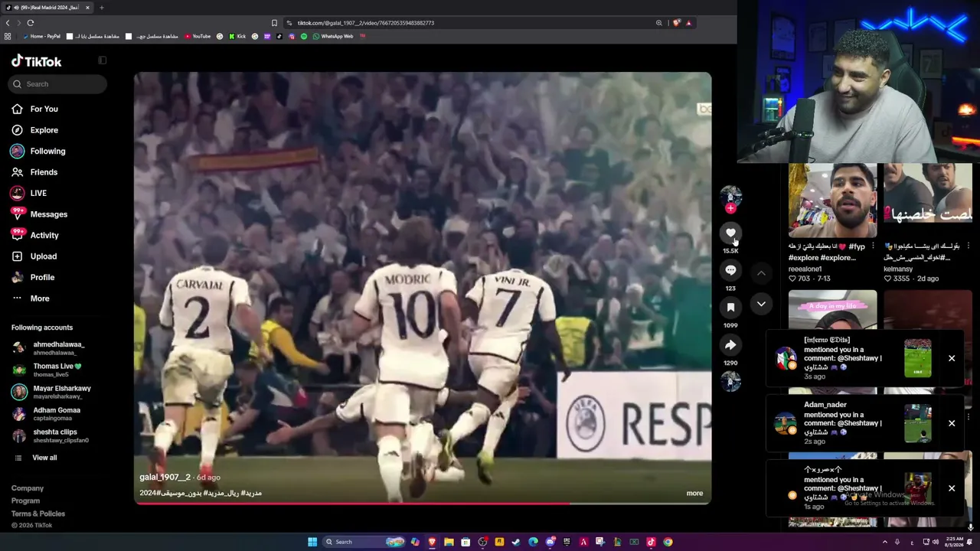The height and width of the screenshot is (551, 980).
Task: Click the TikTok logo
Action: 36,61
